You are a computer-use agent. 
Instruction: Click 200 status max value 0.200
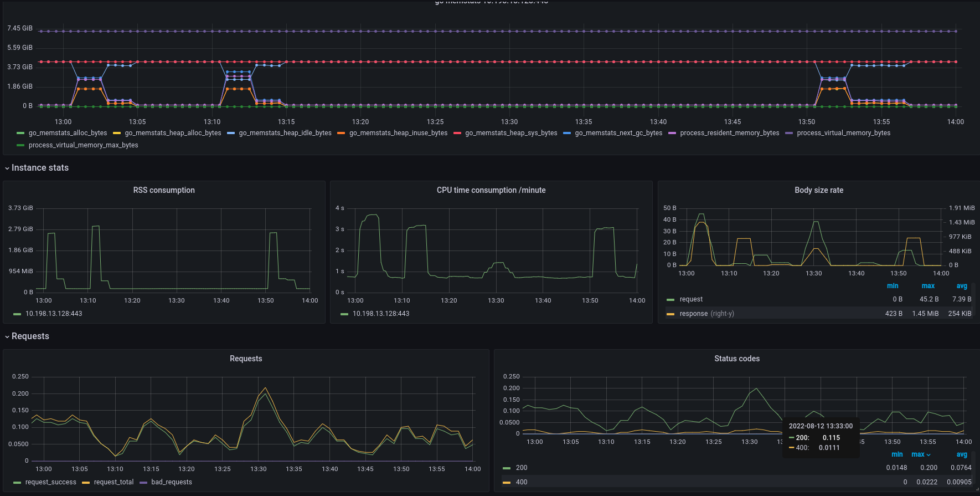pyautogui.click(x=929, y=468)
